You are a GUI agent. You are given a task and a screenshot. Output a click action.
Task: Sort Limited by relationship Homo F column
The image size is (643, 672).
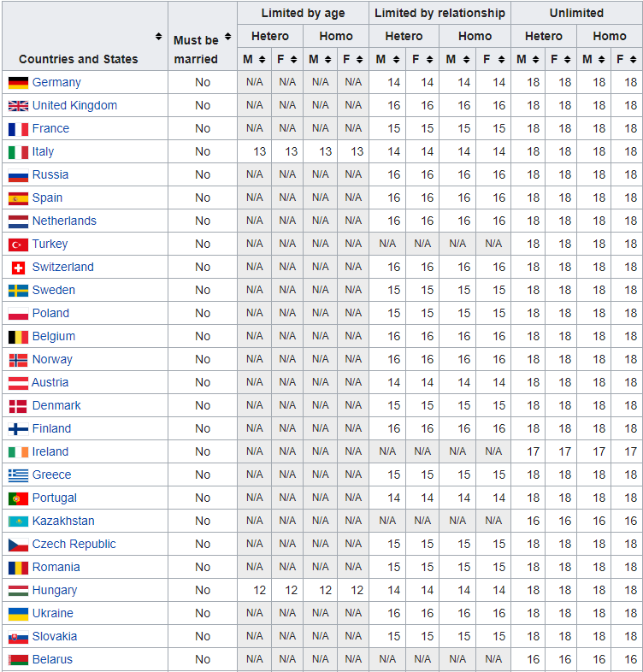pos(502,60)
